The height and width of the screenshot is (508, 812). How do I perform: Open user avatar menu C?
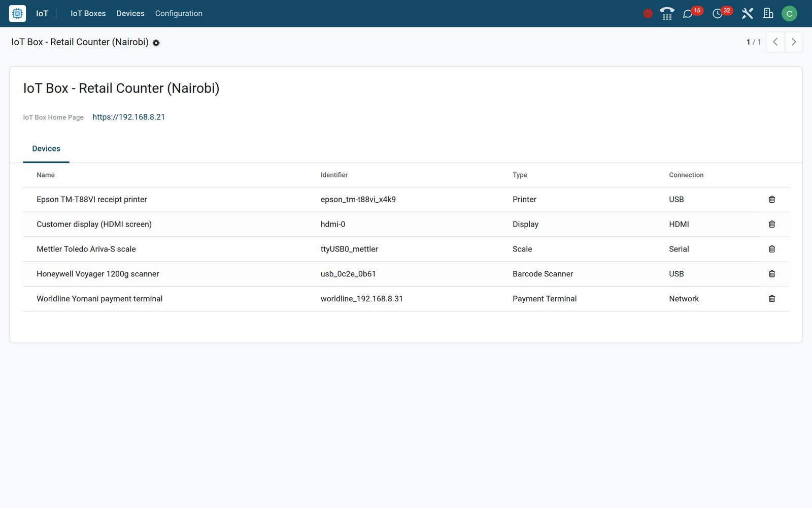789,14
